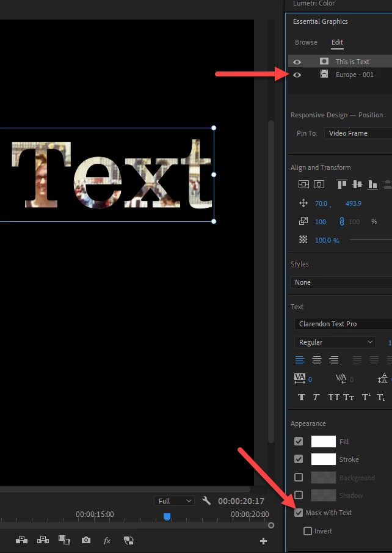The height and width of the screenshot is (553, 392).
Task: Hide the Europe - 001 layer
Action: pos(297,75)
